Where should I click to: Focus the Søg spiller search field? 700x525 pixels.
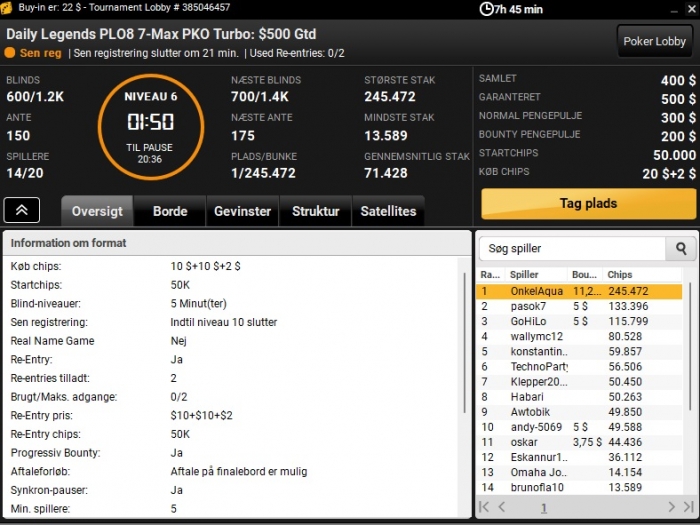point(572,249)
